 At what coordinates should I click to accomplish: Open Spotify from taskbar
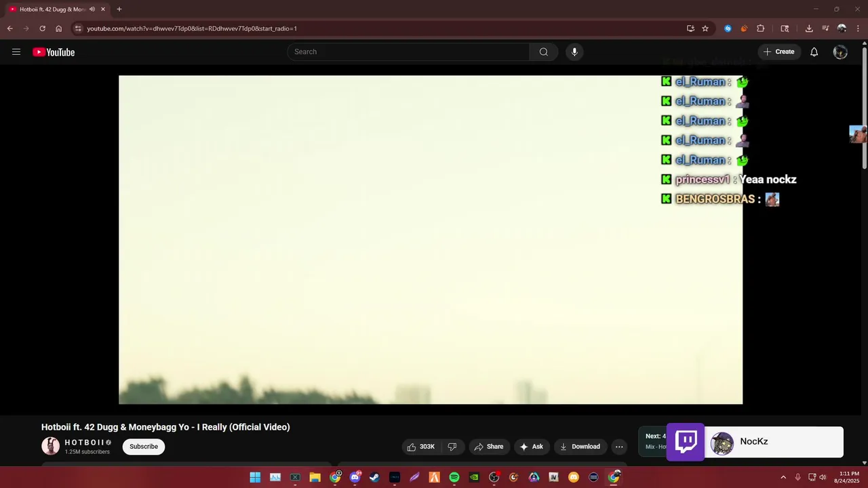click(454, 477)
